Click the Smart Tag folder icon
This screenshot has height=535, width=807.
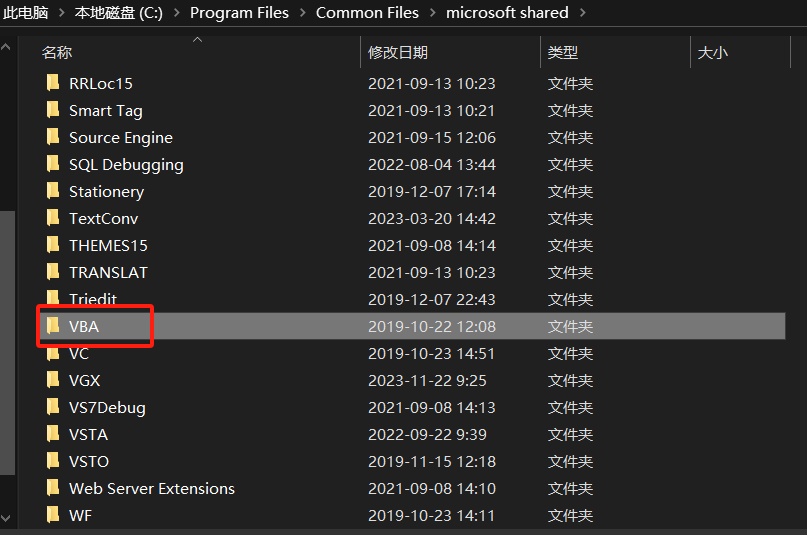point(53,110)
